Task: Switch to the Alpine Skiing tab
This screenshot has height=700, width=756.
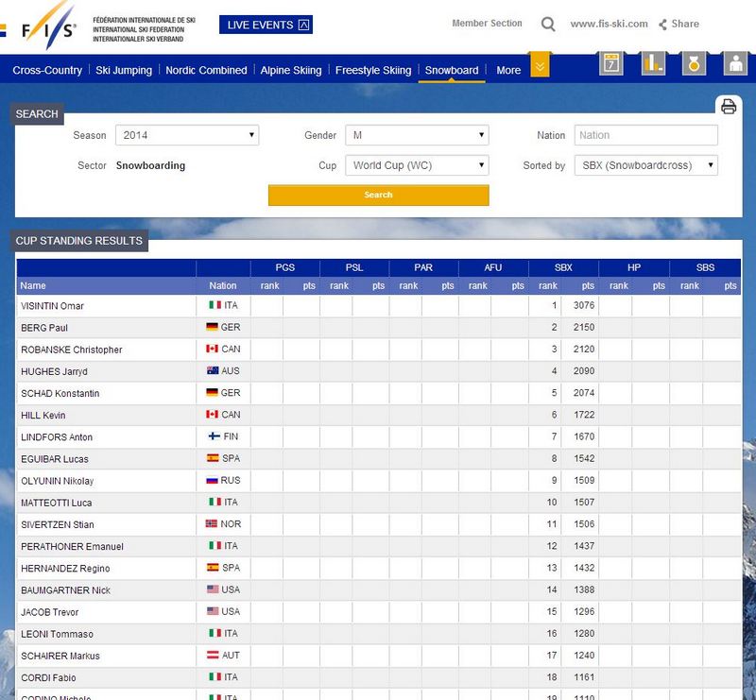Action: click(x=291, y=70)
